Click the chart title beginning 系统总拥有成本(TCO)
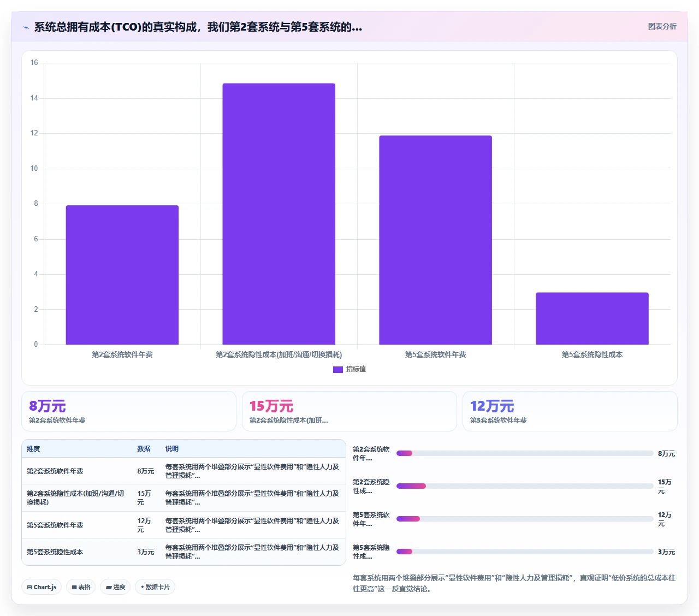The height and width of the screenshot is (616, 699). [x=198, y=27]
